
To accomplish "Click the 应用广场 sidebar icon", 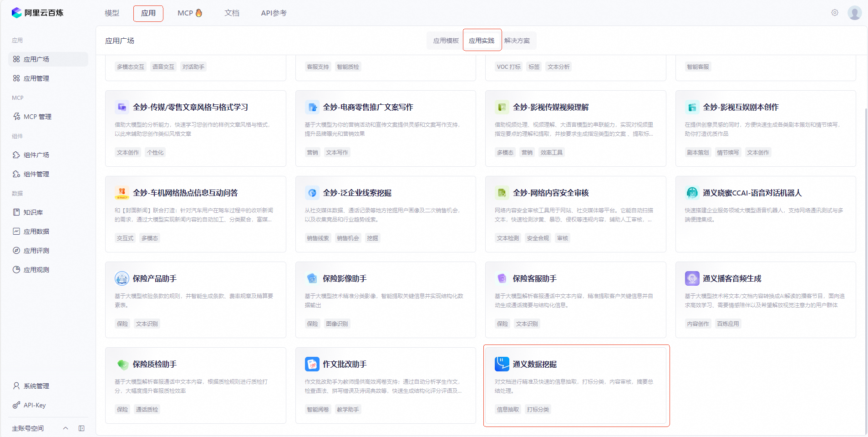I will [16, 59].
